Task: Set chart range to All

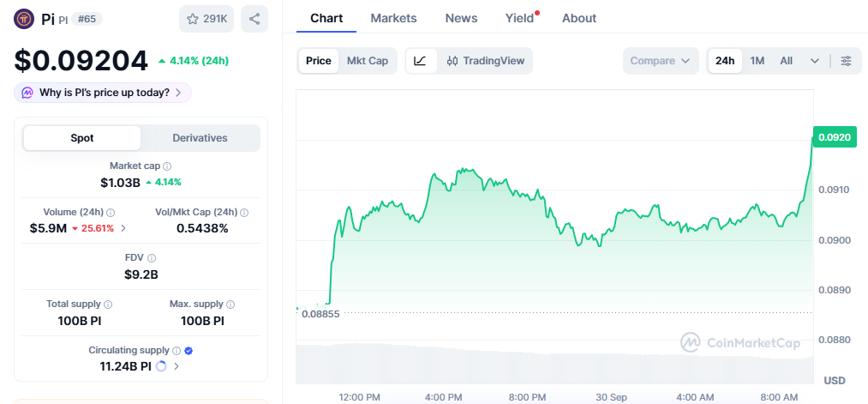Action: tap(786, 61)
